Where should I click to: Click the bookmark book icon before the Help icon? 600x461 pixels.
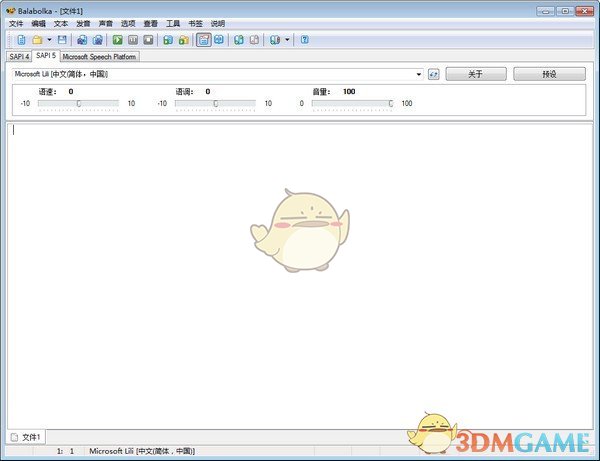click(x=275, y=40)
